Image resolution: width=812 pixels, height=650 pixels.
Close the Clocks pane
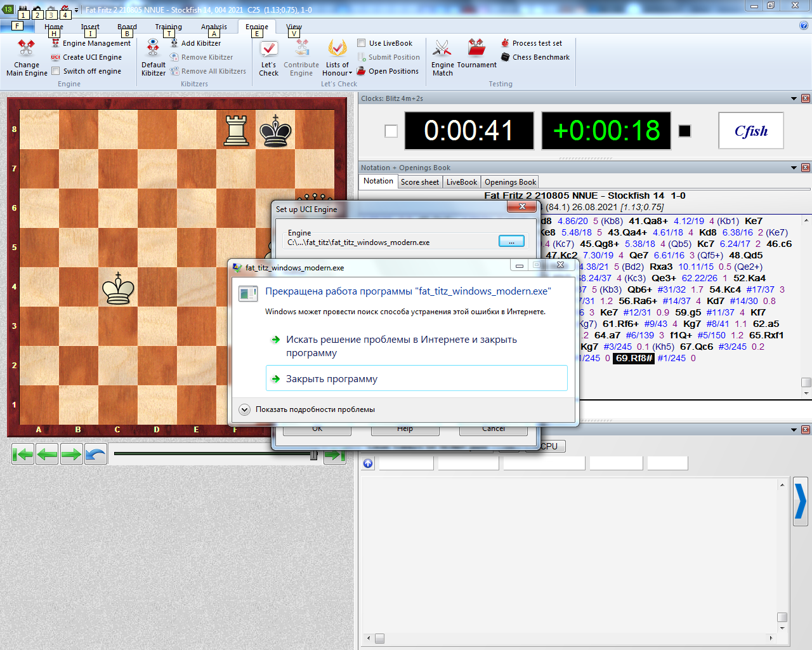tap(806, 98)
